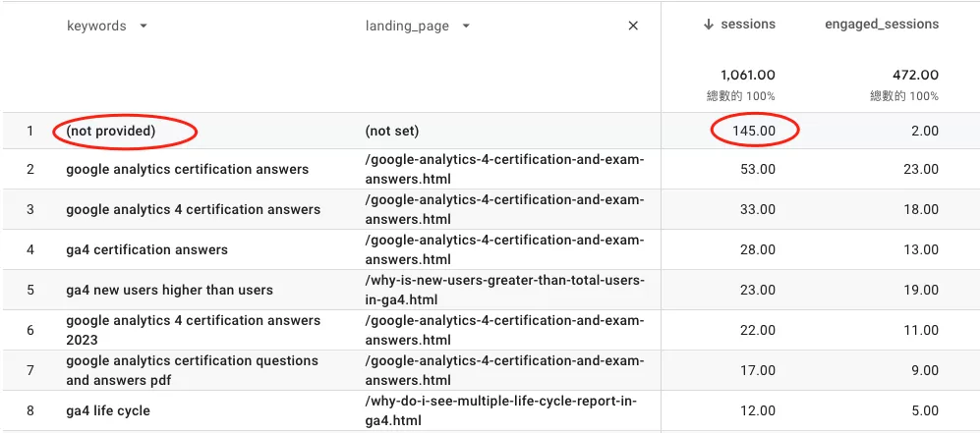Click the 5.00 engaged sessions value
This screenshot has height=433, width=980.
pyautogui.click(x=925, y=410)
